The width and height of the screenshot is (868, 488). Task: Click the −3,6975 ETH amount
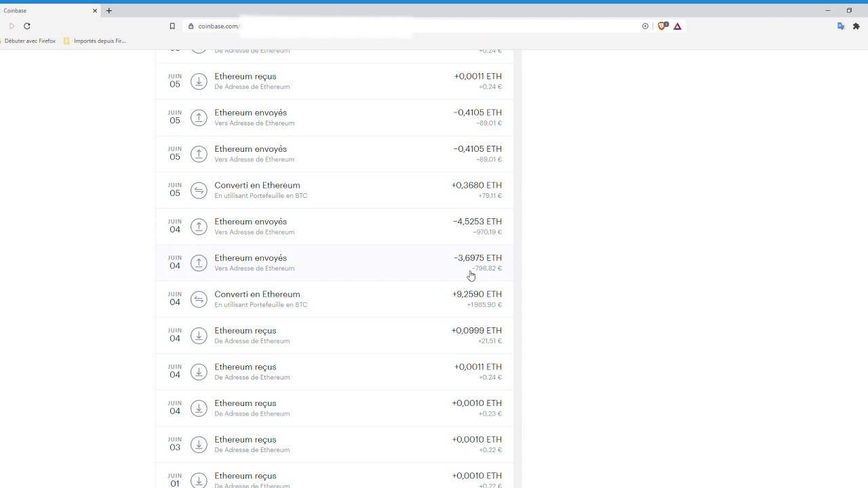478,258
